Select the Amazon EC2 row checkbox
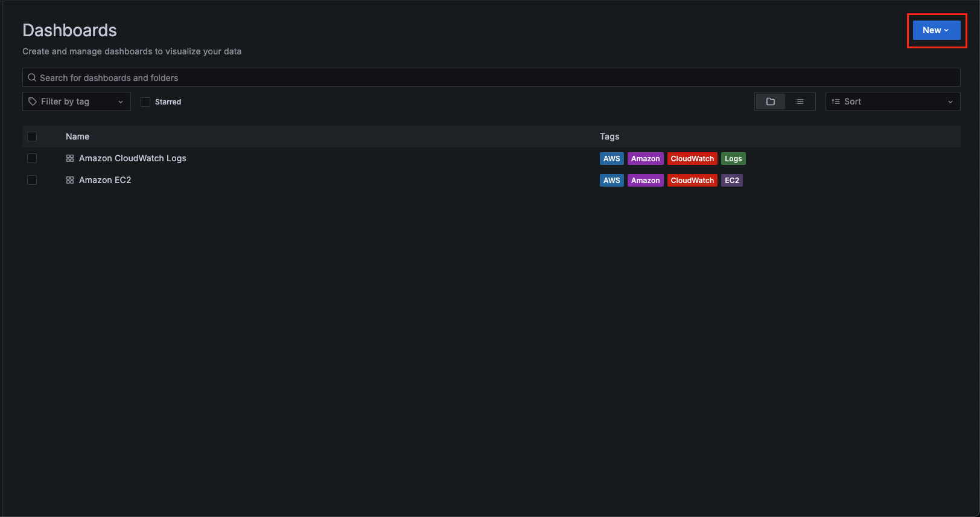 point(32,180)
